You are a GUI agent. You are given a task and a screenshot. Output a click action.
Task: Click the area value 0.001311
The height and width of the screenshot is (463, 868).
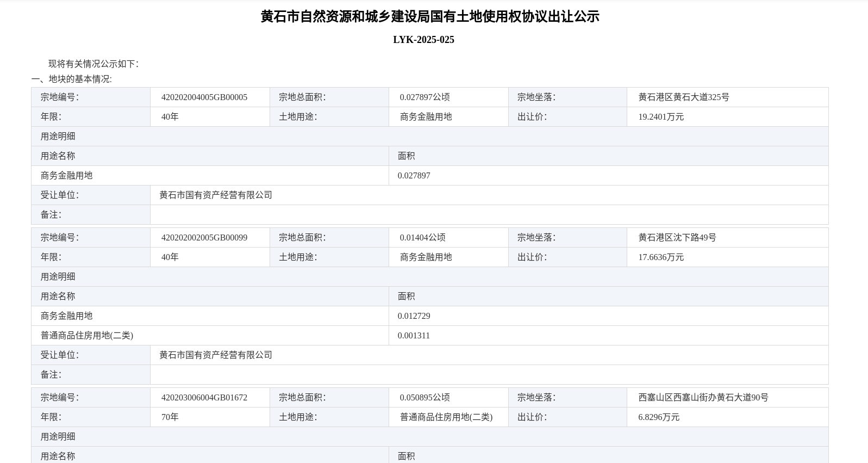tap(414, 336)
